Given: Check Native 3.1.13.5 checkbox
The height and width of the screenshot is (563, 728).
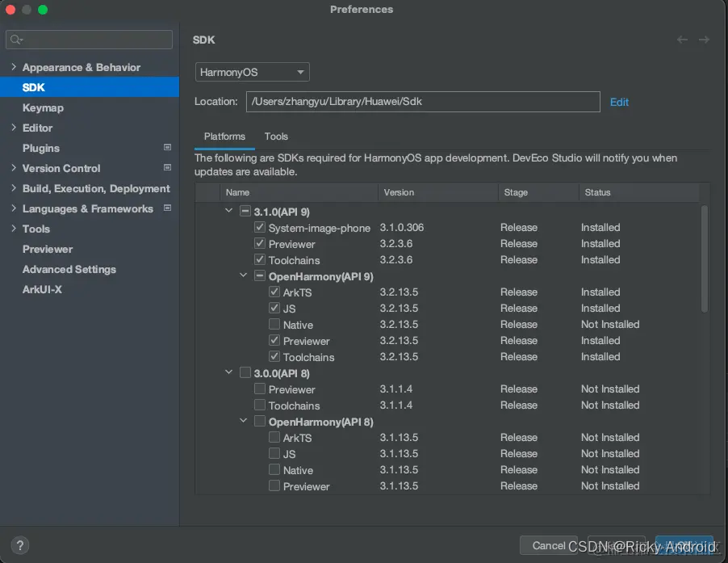Looking at the screenshot, I should pyautogui.click(x=274, y=469).
